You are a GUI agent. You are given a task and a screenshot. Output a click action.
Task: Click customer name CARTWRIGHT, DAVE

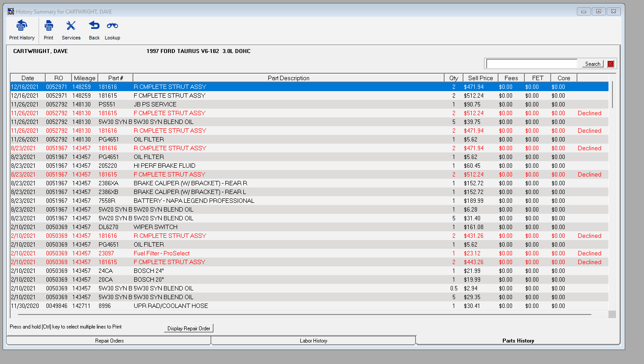coord(40,51)
